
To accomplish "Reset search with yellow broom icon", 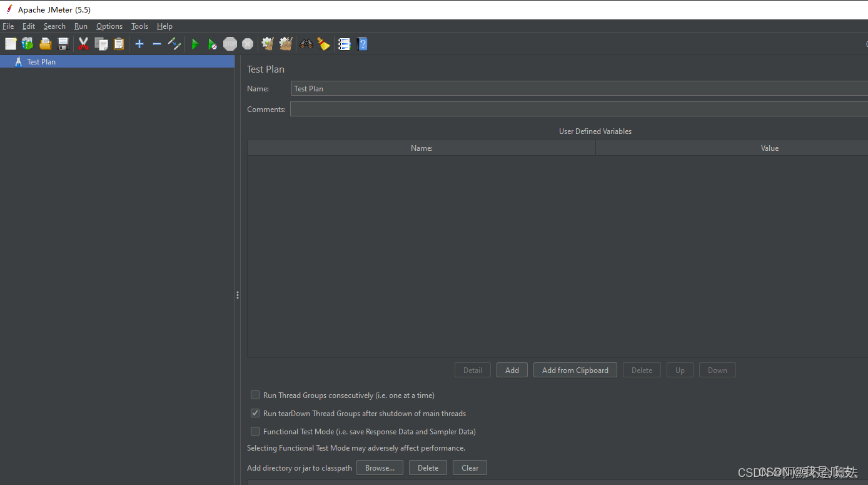I will [x=323, y=44].
